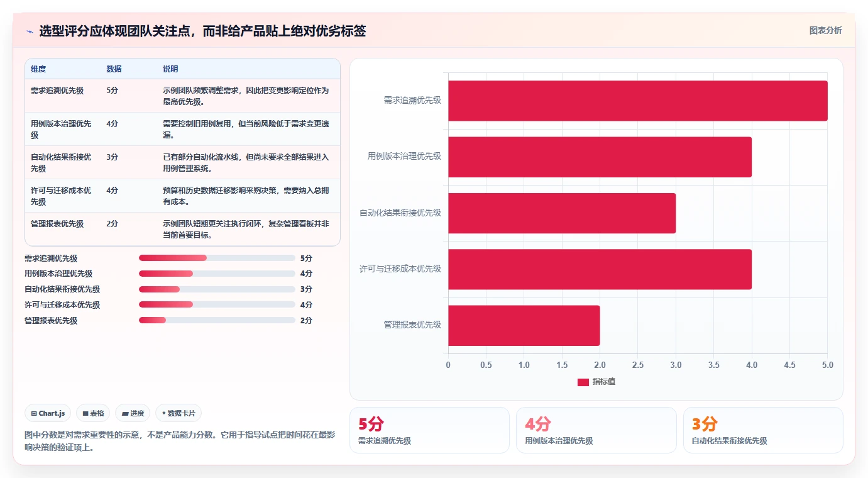This screenshot has height=478, width=868.
Task: Open the 4分 用例版本治理优先级 data card
Action: tap(596, 430)
